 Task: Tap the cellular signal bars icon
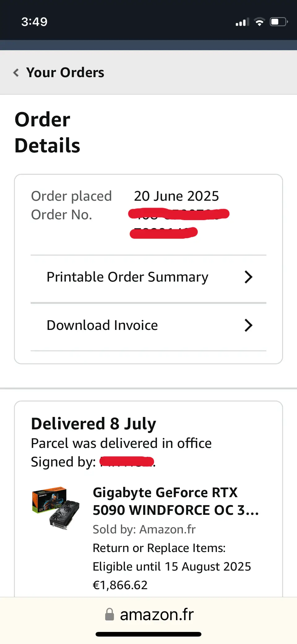tap(242, 22)
